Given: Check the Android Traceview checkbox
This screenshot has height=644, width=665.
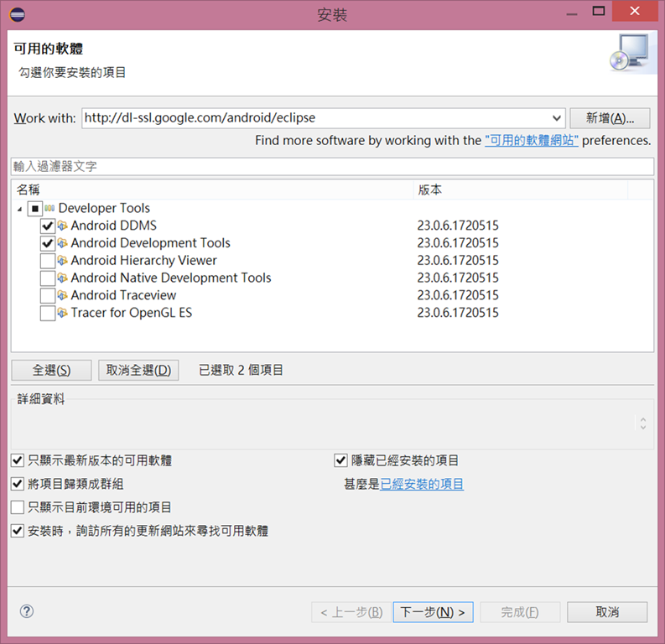Looking at the screenshot, I should click(48, 295).
